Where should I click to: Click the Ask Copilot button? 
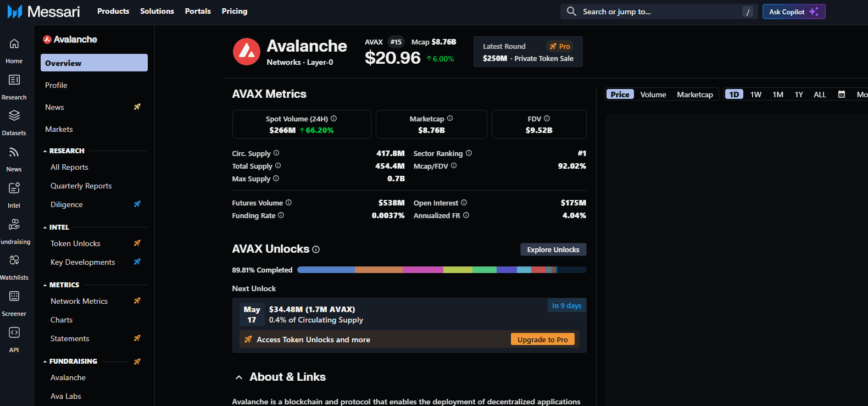tap(794, 12)
